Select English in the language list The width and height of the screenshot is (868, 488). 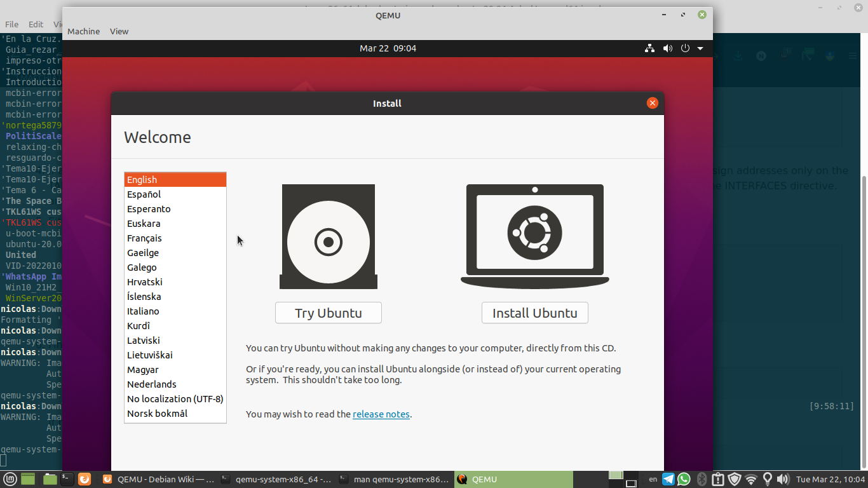175,180
